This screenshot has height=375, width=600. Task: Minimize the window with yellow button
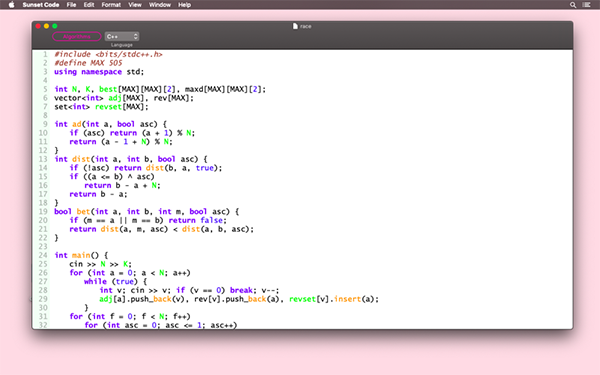[x=46, y=26]
